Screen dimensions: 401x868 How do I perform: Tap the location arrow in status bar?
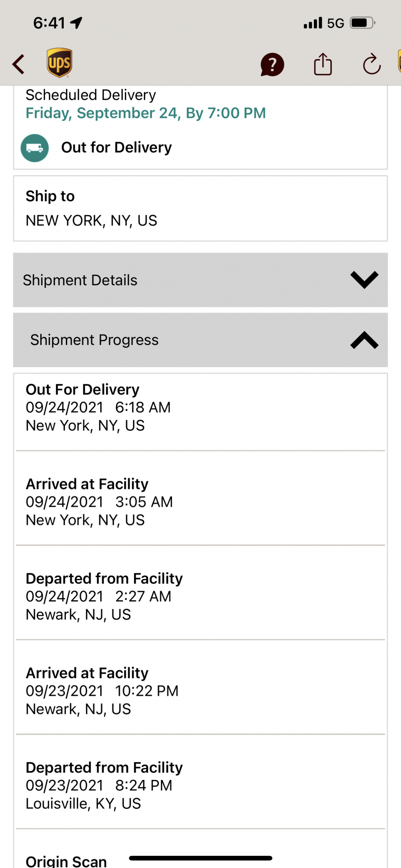[77, 23]
